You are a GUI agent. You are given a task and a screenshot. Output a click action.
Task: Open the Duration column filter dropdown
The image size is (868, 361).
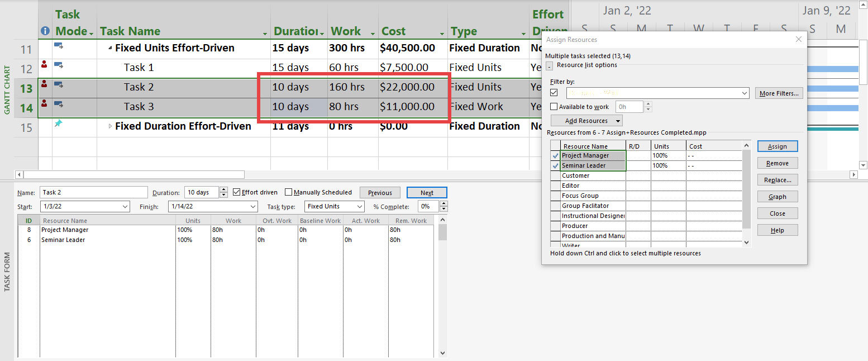322,33
